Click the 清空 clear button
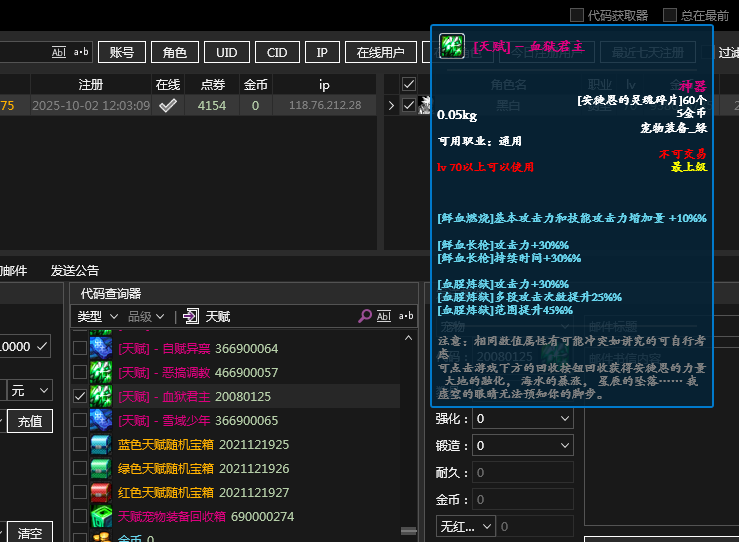 click(31, 533)
